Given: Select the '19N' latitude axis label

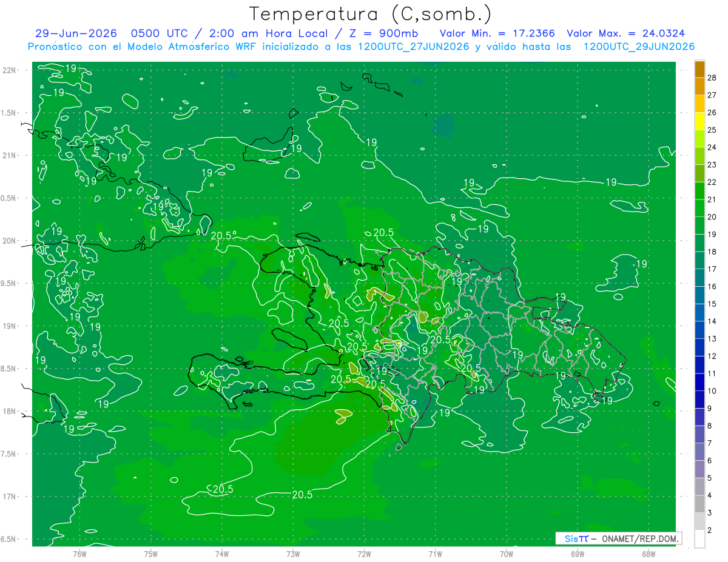Looking at the screenshot, I should coord(8,326).
